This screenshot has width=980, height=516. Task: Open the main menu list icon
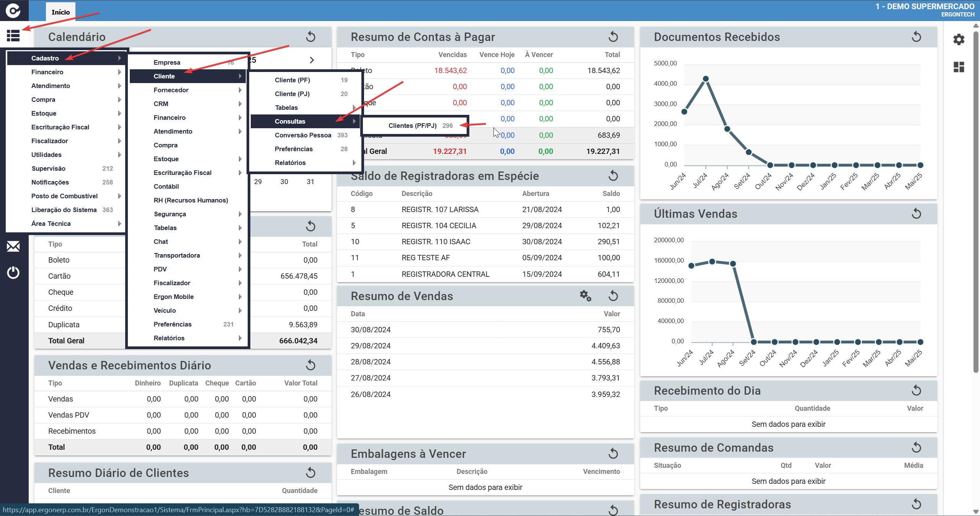pos(13,36)
